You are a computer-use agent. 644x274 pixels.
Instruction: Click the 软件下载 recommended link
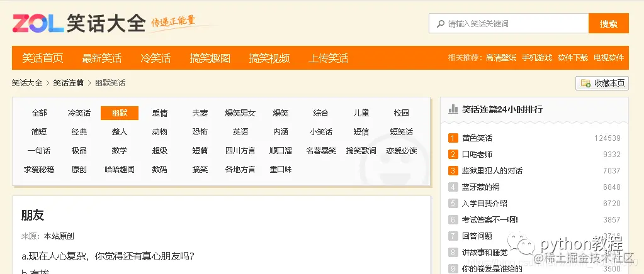coord(573,58)
